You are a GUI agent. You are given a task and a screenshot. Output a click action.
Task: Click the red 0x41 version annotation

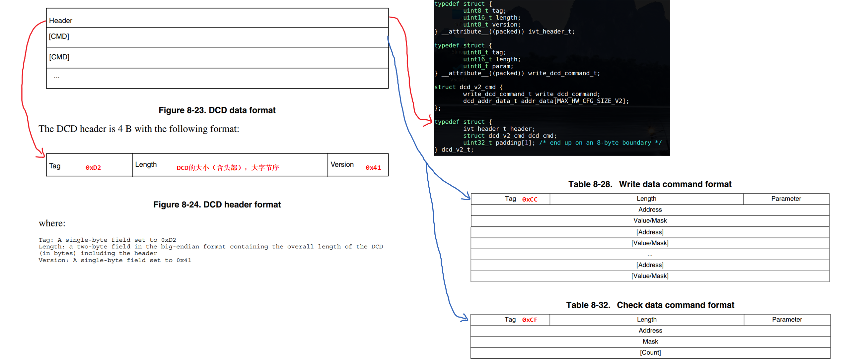coord(373,167)
